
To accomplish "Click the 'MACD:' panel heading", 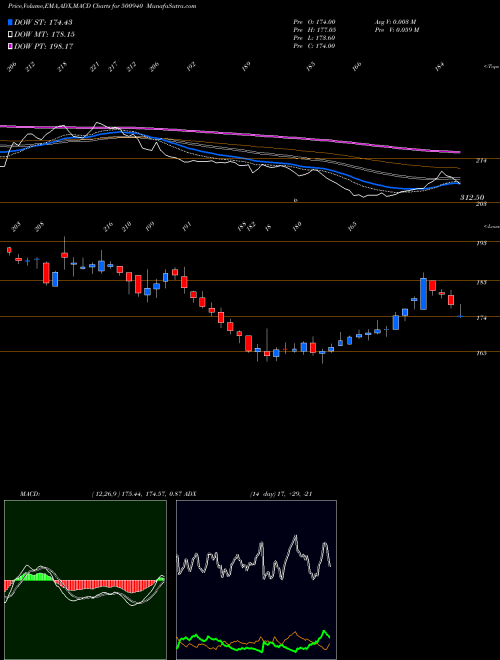I will coord(29,494).
